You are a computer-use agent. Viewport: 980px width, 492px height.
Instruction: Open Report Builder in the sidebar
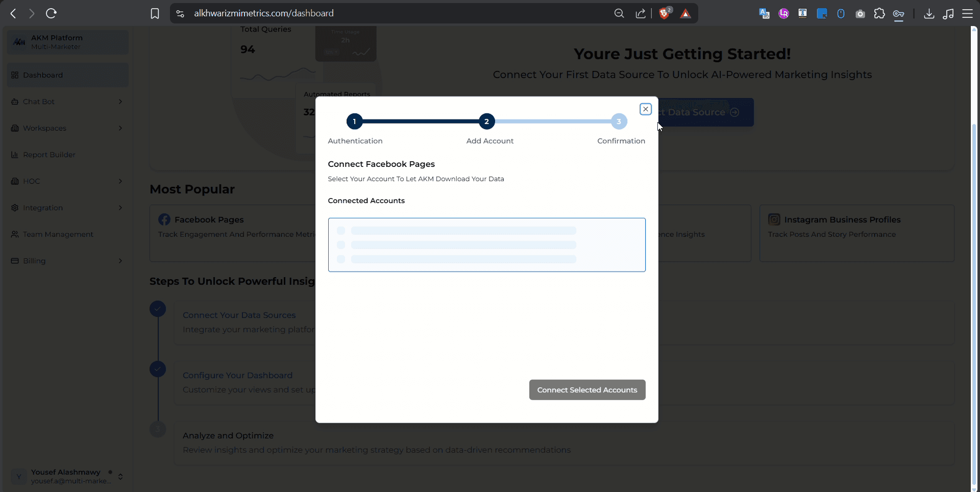(x=68, y=155)
